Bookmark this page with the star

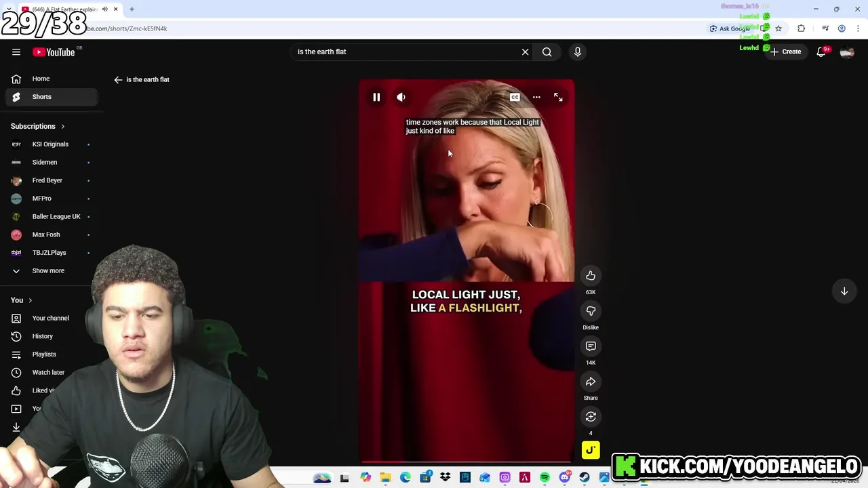pos(778,28)
